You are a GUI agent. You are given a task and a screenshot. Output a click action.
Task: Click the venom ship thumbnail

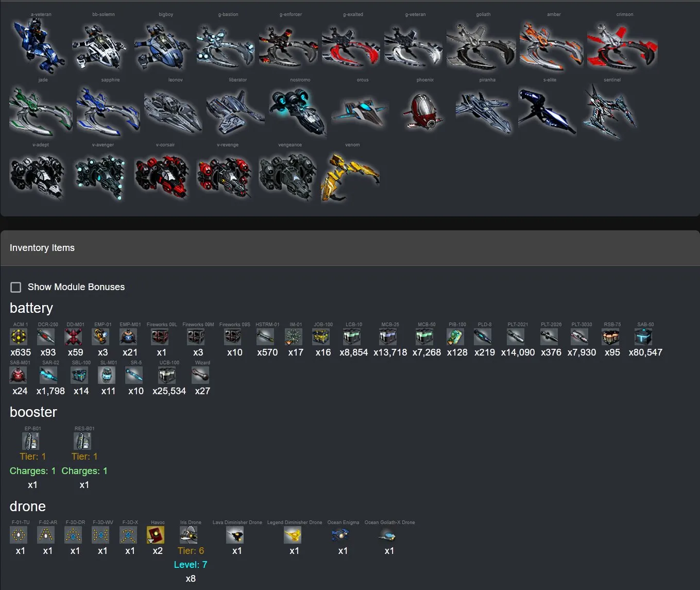coord(350,178)
